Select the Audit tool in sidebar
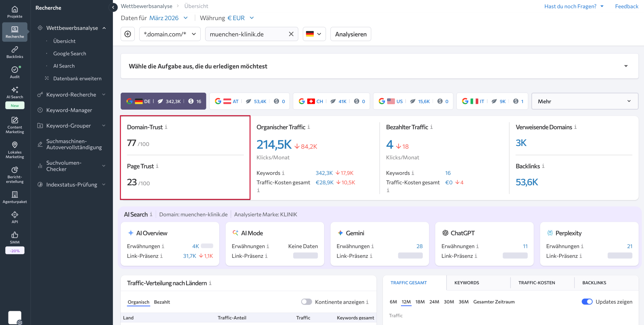 15,72
